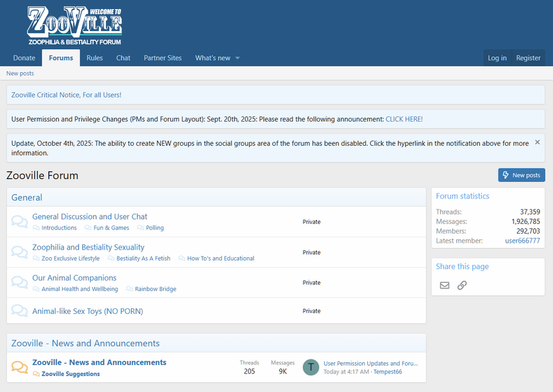Click the speech bubble icon beside Zoophilia and Bestiality Sexuality
Screen dimensions: 553x392
pos(19,252)
